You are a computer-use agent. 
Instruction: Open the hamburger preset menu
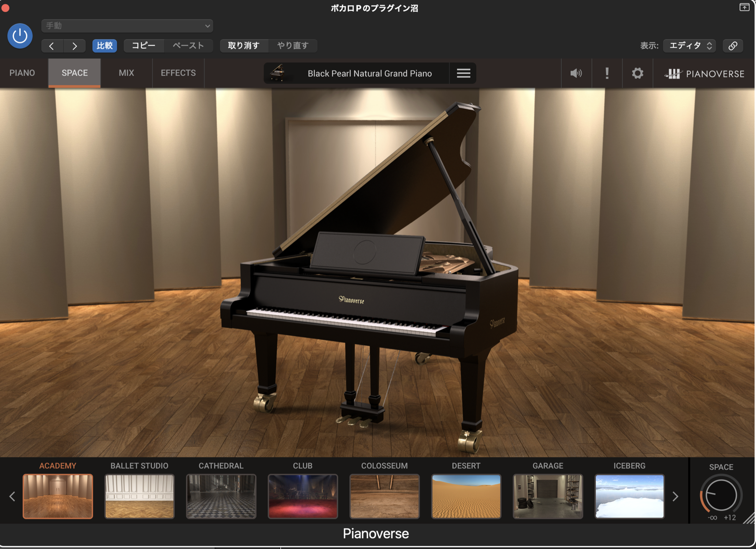(x=464, y=73)
